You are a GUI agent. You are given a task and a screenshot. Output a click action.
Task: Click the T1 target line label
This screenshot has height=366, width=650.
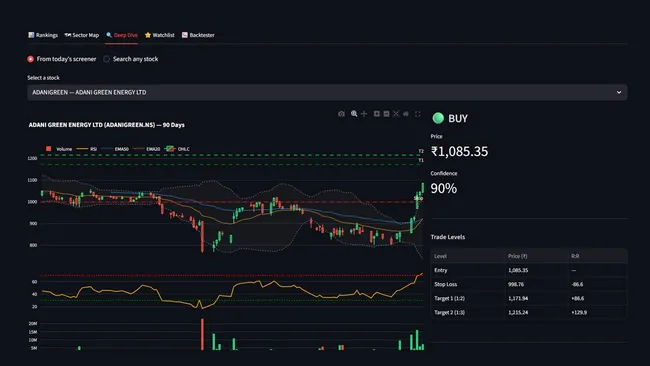coord(421,160)
